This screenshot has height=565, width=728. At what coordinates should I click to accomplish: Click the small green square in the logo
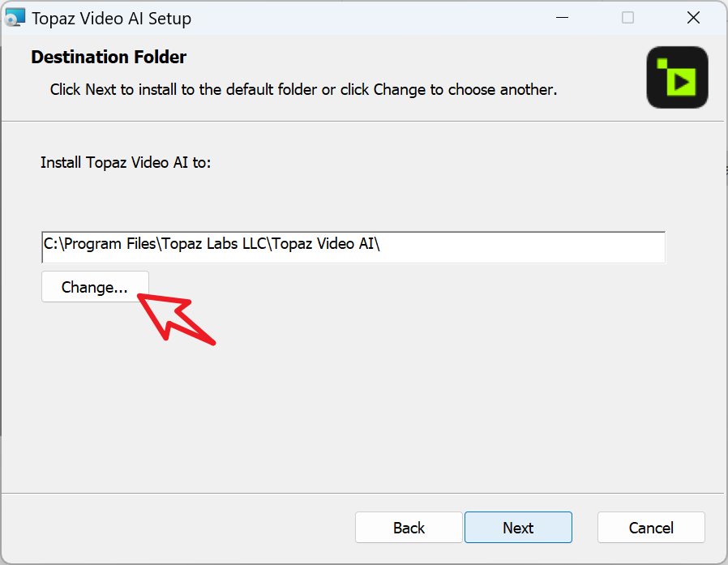click(x=662, y=63)
